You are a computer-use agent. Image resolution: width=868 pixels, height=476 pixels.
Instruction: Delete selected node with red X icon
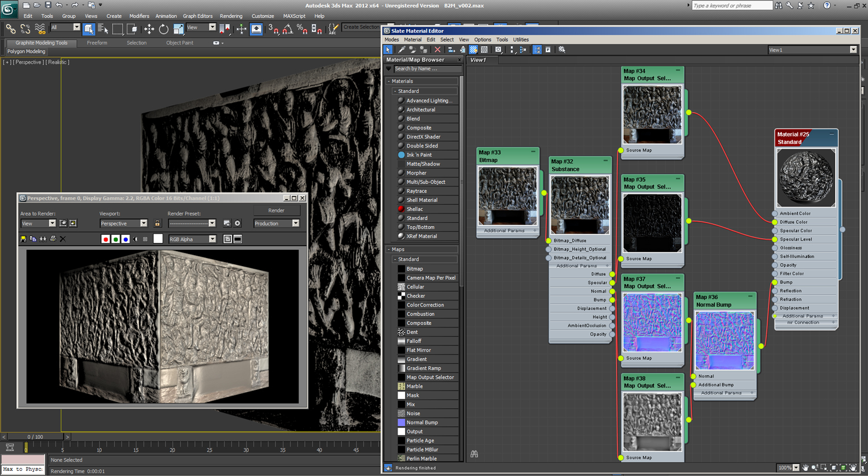[437, 50]
